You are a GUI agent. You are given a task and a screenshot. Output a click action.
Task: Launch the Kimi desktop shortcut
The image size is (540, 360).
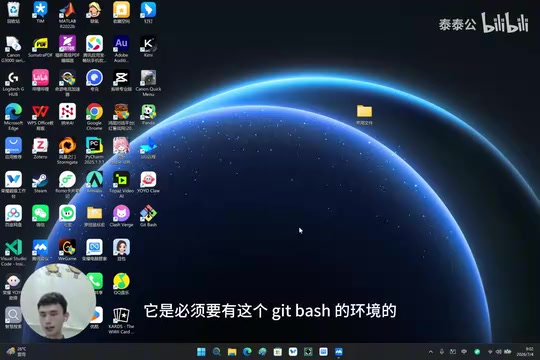(148, 47)
